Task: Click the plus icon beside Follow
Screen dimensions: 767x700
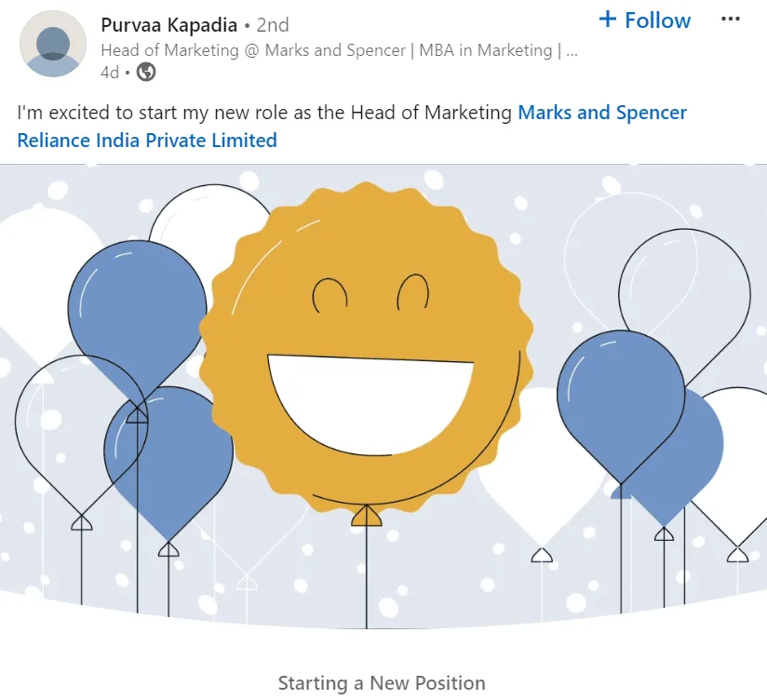Action: 608,20
